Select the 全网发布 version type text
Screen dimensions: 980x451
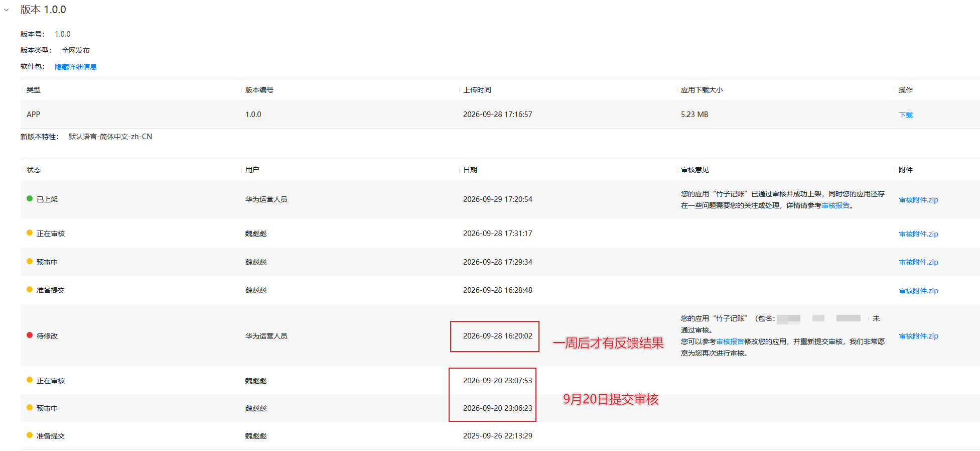coord(76,50)
